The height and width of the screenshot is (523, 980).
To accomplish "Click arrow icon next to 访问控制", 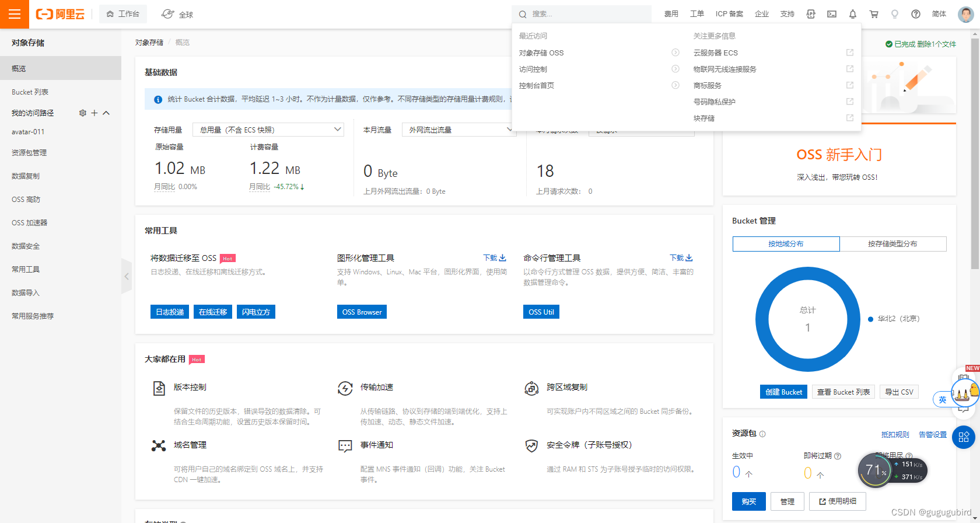I will (675, 69).
